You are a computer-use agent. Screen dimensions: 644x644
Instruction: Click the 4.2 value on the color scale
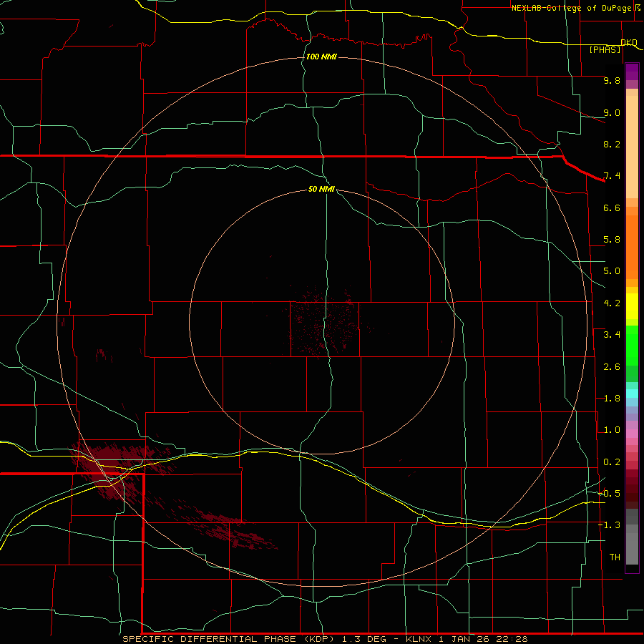[612, 303]
